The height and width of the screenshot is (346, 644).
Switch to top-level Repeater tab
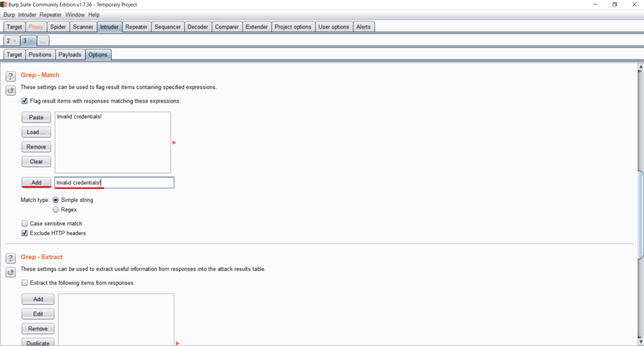coord(136,27)
